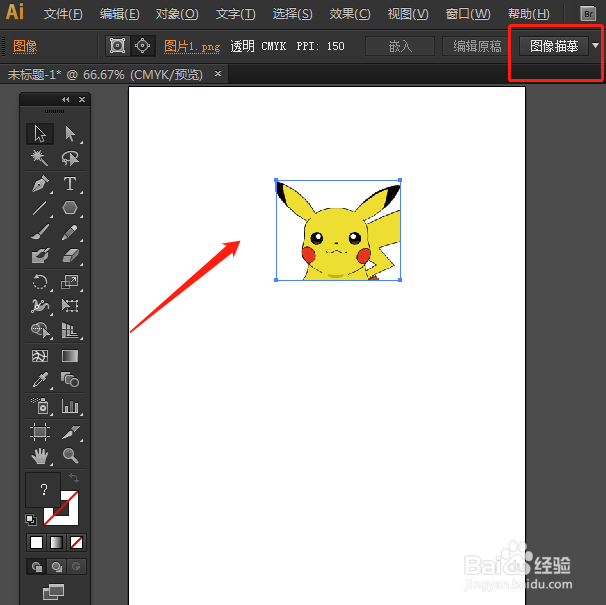This screenshot has height=605, width=606.
Task: Click the 编辑原稿 button
Action: pos(477,46)
